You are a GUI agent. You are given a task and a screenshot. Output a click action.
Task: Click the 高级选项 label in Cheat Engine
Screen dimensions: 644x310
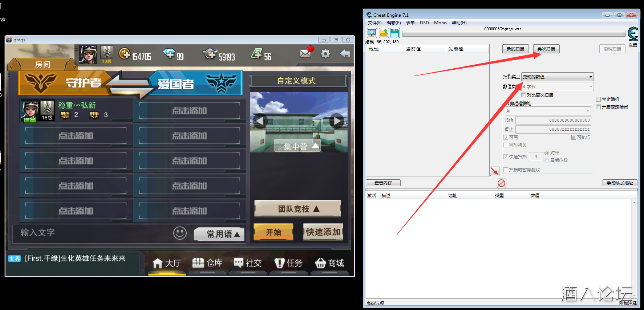click(375, 303)
